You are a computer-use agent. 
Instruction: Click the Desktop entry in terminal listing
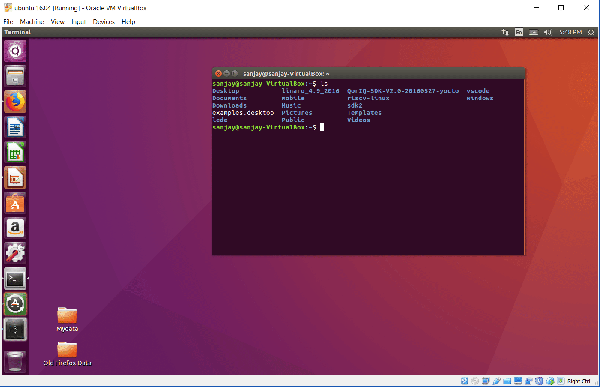click(226, 91)
